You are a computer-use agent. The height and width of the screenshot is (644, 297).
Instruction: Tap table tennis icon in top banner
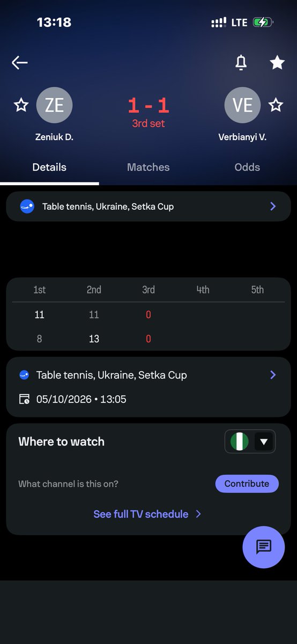point(27,207)
